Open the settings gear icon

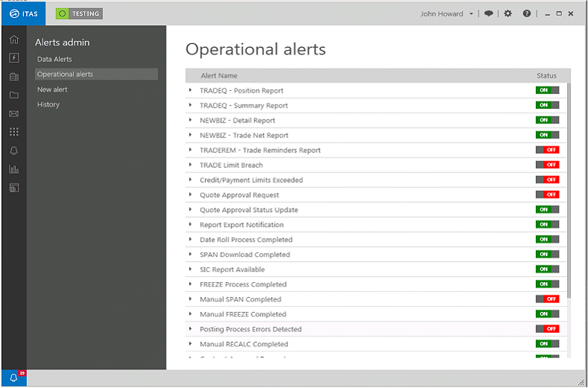coord(507,13)
